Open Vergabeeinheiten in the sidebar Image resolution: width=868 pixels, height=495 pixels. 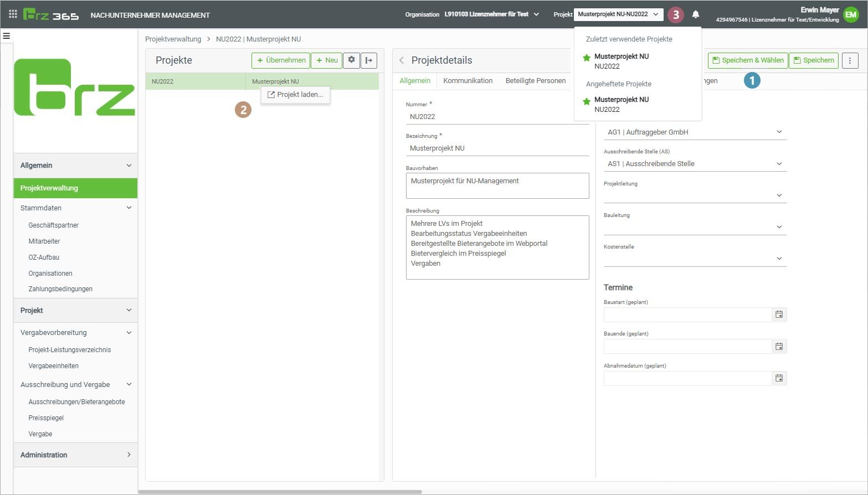[54, 366]
